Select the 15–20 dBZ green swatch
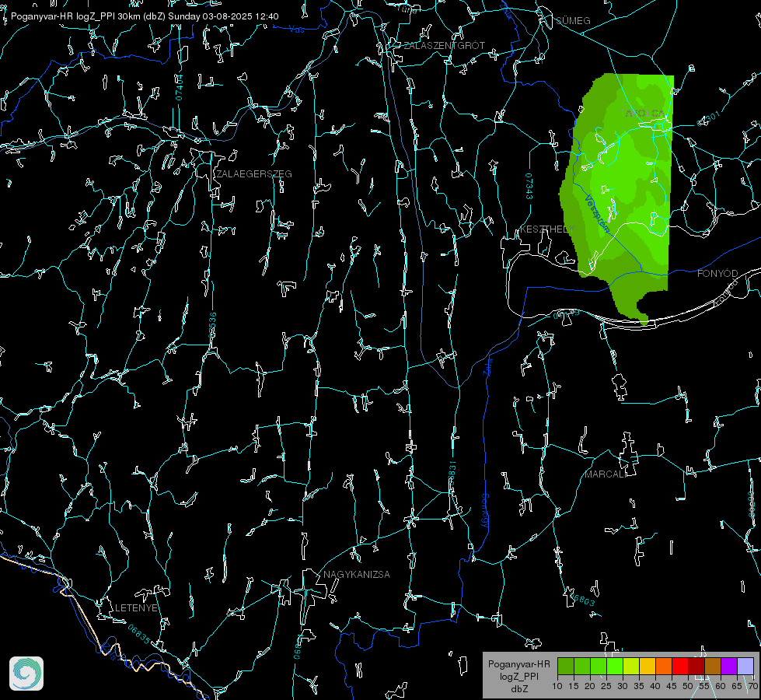Screen dimensions: 761x700 [582, 667]
